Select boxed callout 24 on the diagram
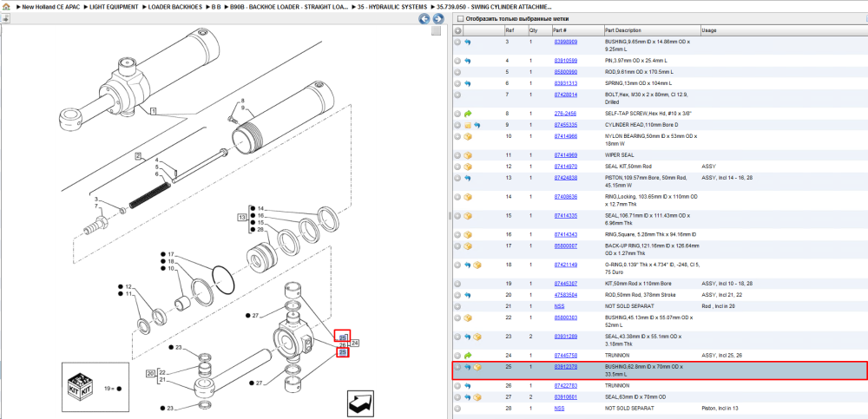This screenshot has height=419, width=868. 355,344
